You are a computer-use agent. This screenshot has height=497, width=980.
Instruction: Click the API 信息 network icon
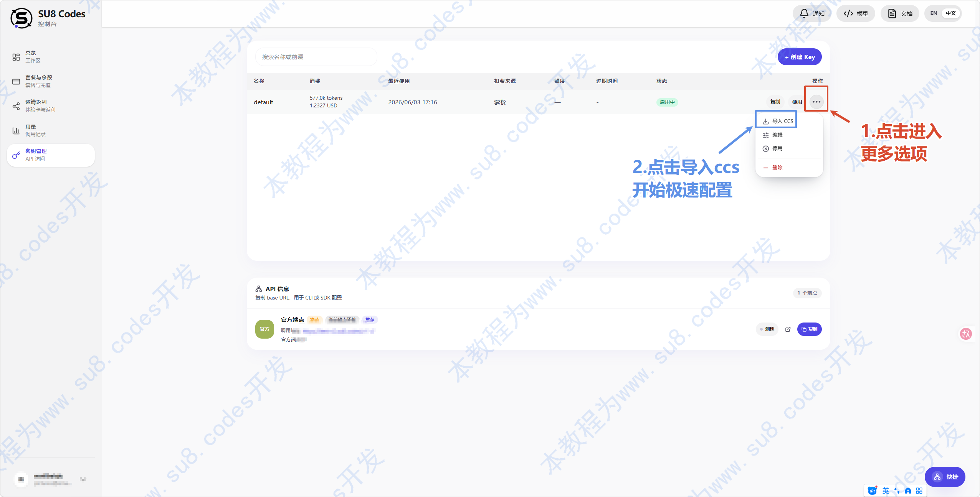(259, 289)
